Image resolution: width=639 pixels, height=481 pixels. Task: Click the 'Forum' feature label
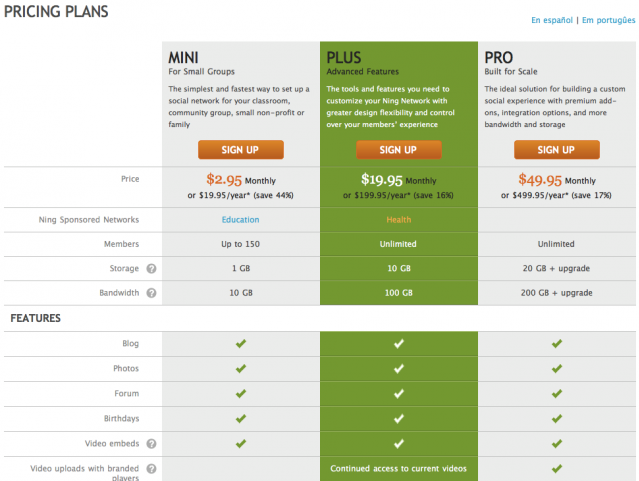[127, 394]
